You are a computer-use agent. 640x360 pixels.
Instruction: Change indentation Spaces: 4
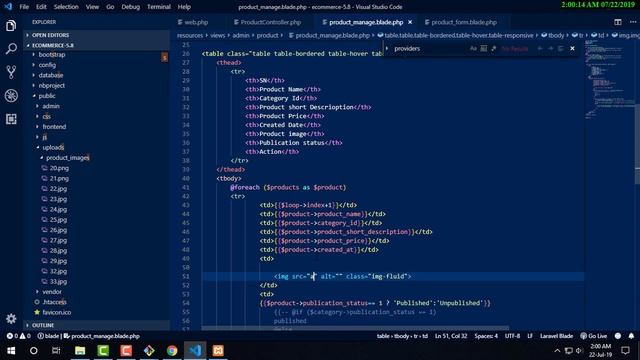pos(486,336)
